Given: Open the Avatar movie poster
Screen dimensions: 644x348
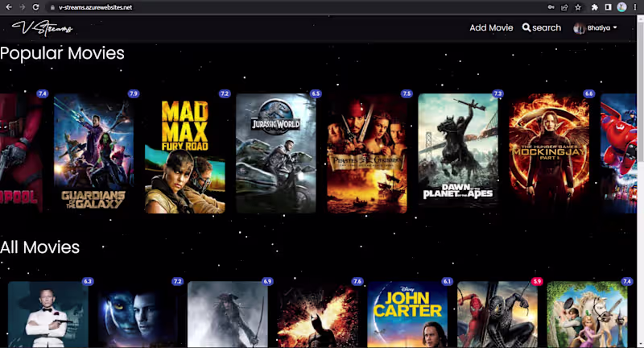Looking at the screenshot, I should click(138, 315).
